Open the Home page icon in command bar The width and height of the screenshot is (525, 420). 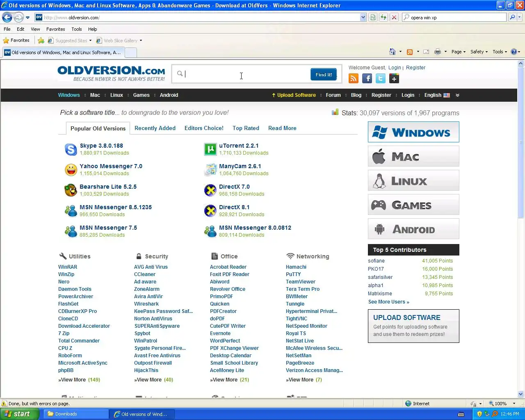coord(393,52)
